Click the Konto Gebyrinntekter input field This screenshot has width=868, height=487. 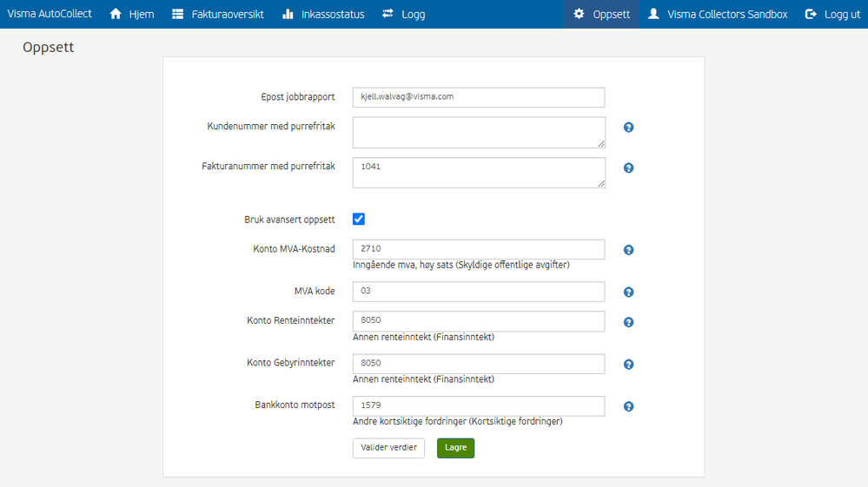click(479, 364)
